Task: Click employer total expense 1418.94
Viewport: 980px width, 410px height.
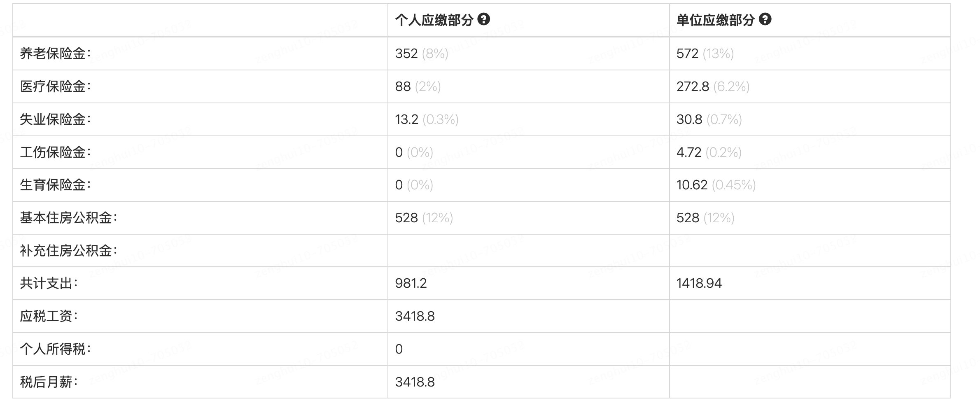Action: click(699, 283)
